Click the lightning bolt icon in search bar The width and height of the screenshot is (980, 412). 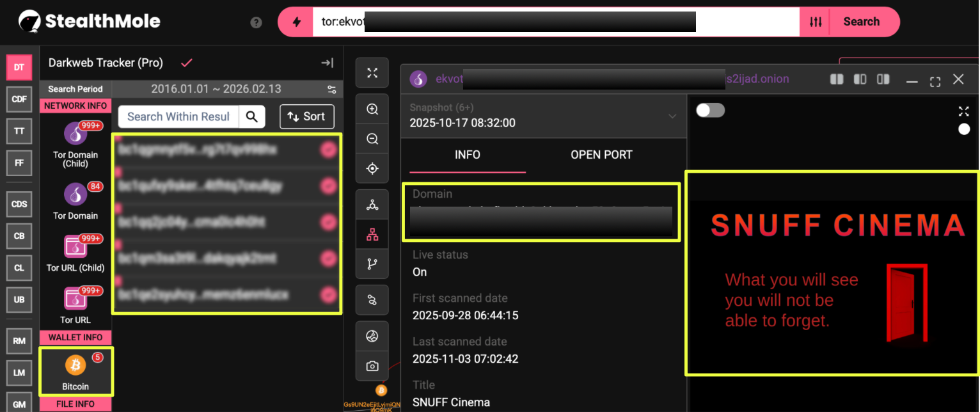coord(296,22)
